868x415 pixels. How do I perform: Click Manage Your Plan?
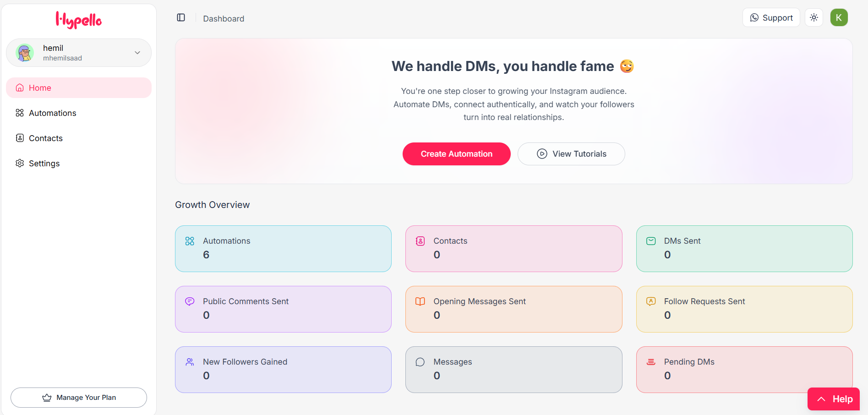[78, 398]
